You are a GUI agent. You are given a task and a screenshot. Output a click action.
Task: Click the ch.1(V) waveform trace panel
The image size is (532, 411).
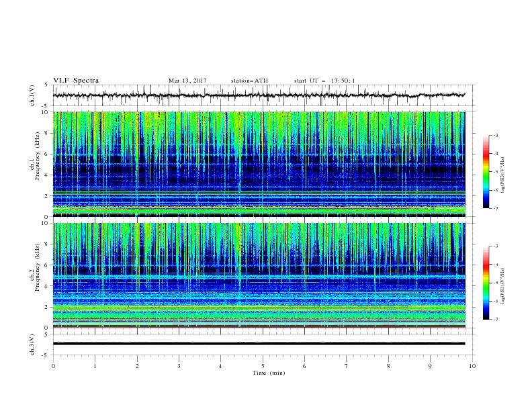263,95
